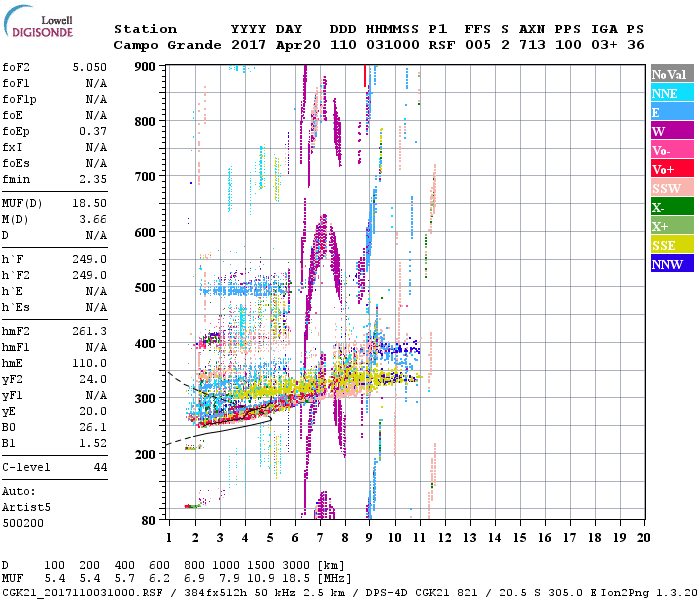Select the SSW salmon legend swatch
This screenshot has height=600, width=700.
pos(672,188)
